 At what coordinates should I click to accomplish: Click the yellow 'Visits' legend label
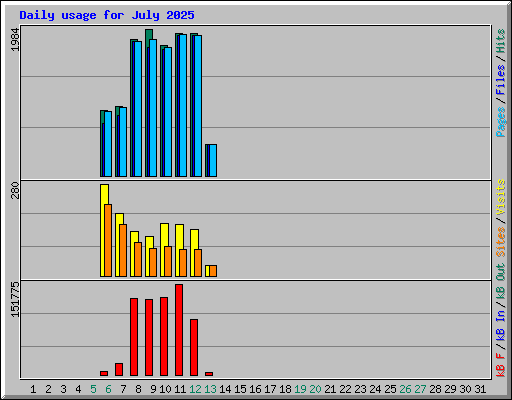(x=500, y=197)
